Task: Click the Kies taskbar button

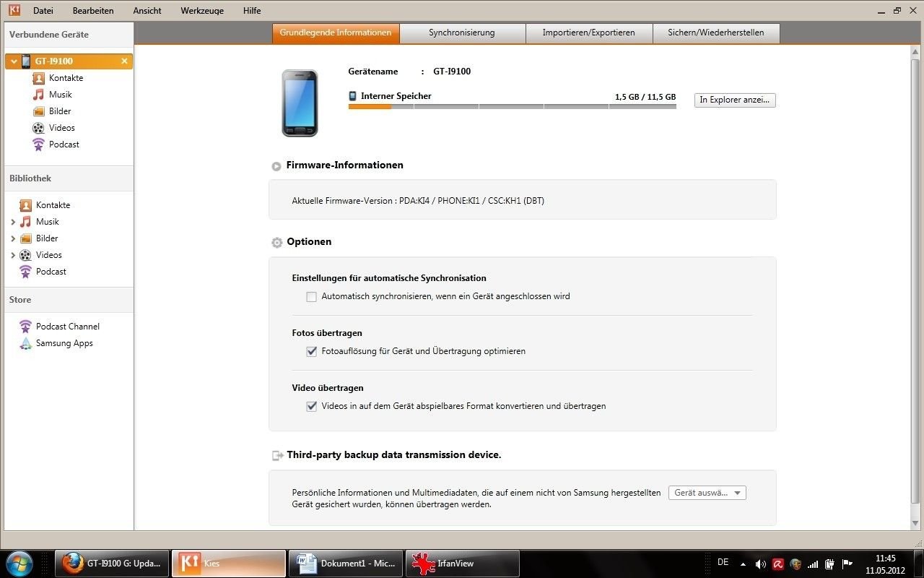Action: pos(228,564)
